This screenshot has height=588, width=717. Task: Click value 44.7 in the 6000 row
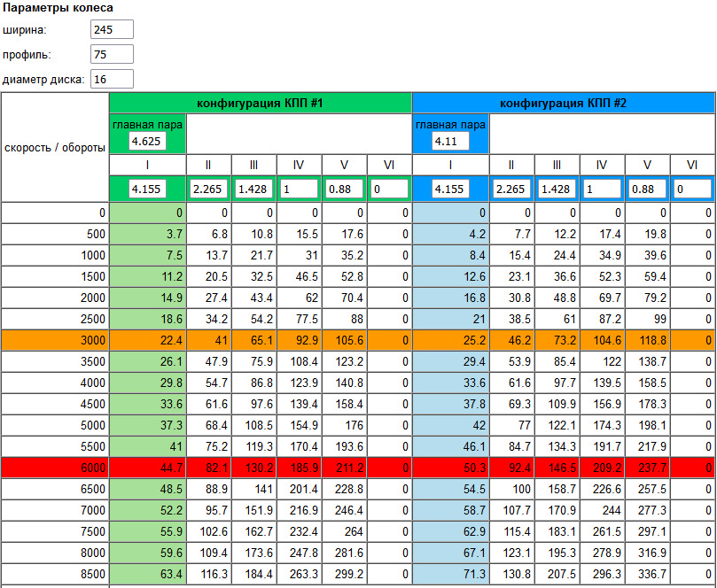click(x=171, y=468)
